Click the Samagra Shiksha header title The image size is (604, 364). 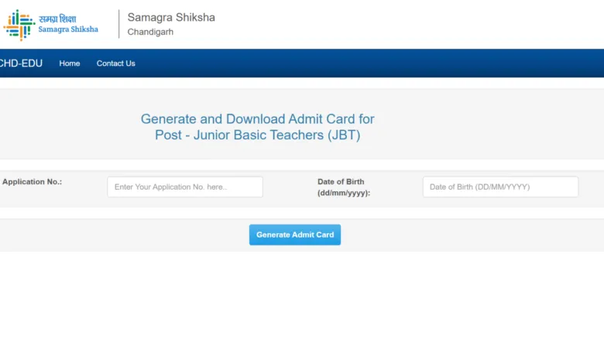point(171,17)
